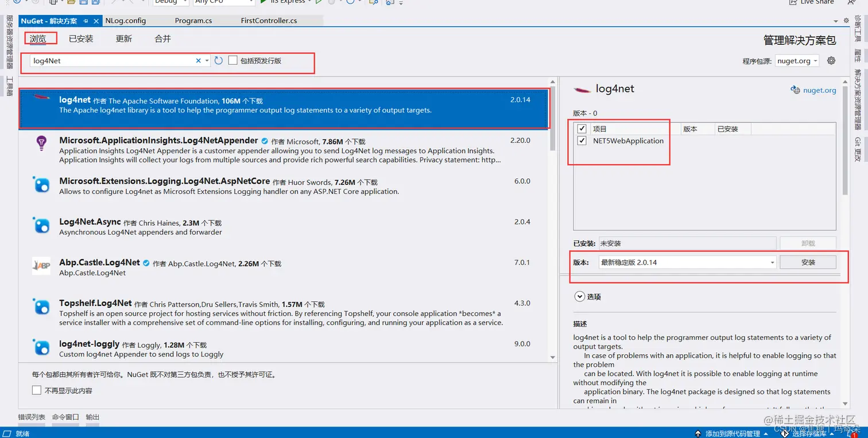Click the log4net package feather icon in list

click(x=41, y=97)
